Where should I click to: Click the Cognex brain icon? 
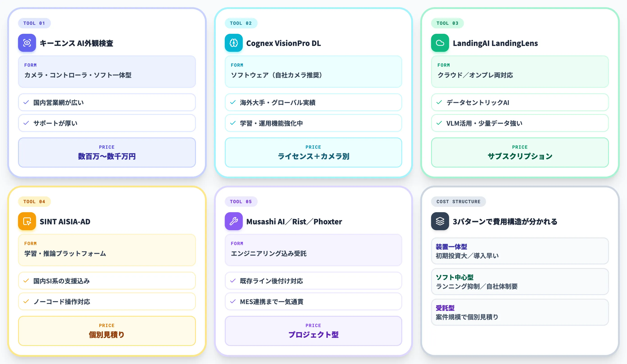234,43
